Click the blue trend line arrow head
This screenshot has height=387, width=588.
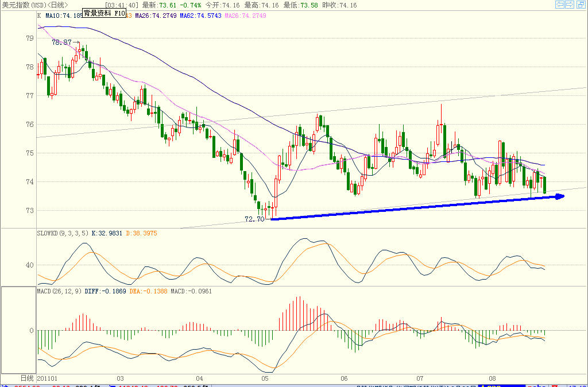[x=559, y=196]
